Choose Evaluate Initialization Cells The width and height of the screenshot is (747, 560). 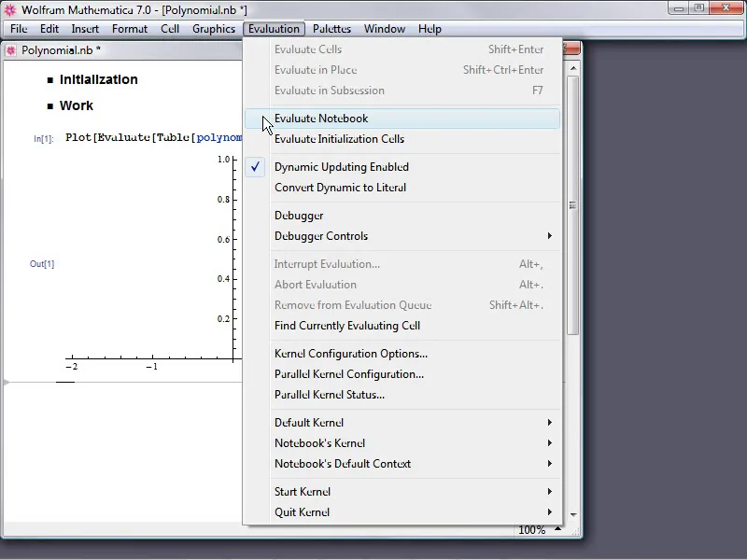pyautogui.click(x=339, y=139)
